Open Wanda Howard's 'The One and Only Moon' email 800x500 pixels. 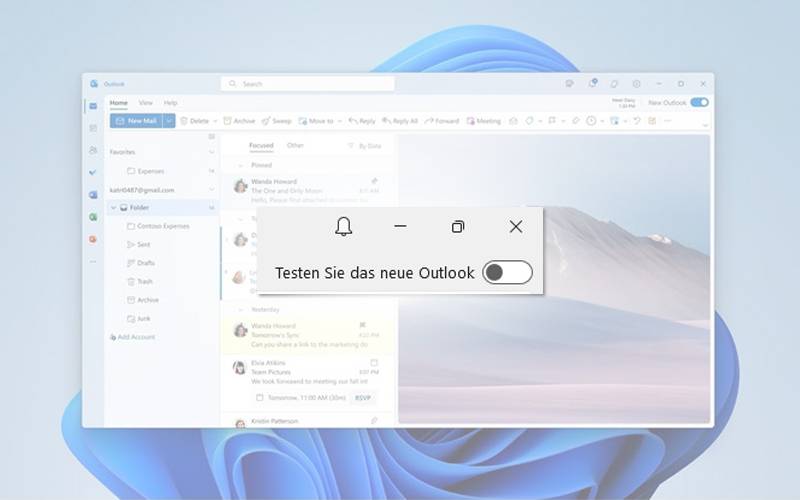pyautogui.click(x=307, y=190)
